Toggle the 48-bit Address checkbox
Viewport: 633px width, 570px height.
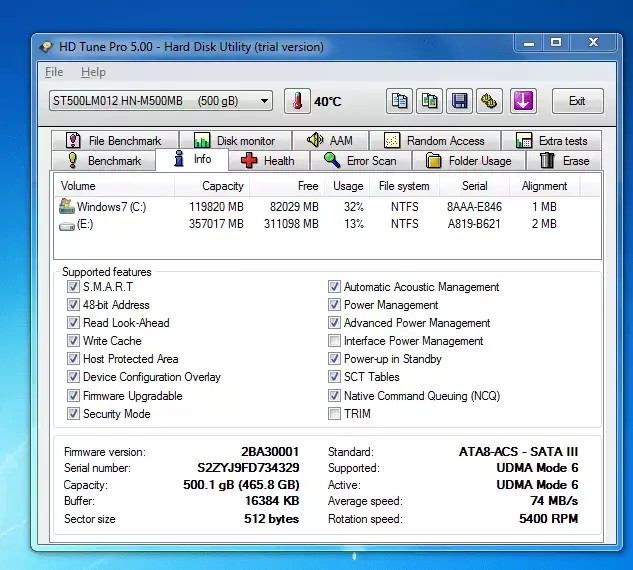[x=73, y=304]
